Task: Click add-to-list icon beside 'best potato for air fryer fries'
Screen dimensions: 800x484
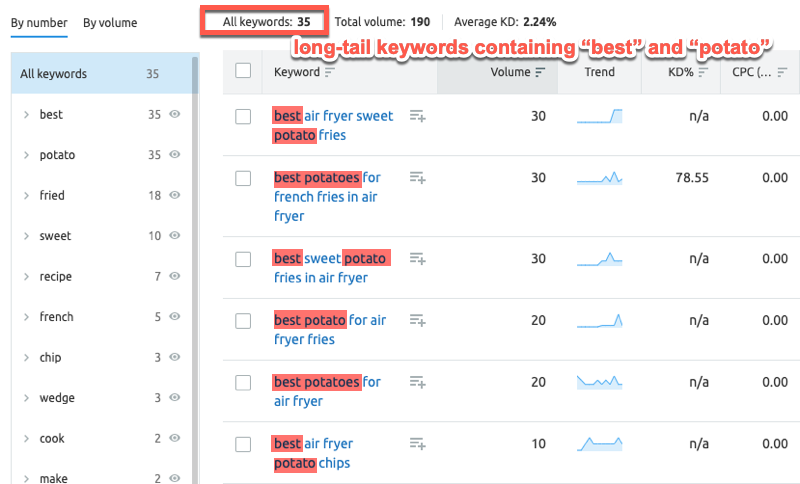Action: click(x=418, y=320)
